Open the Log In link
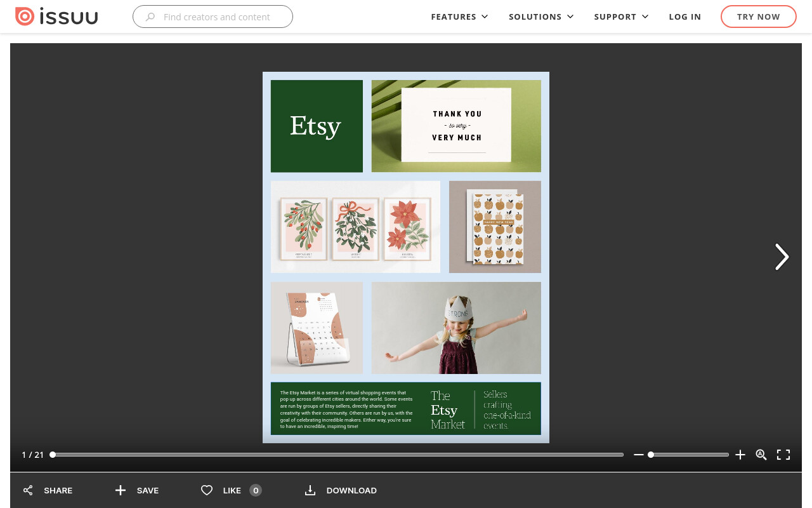Viewport: 812px width, 508px height. [x=685, y=17]
